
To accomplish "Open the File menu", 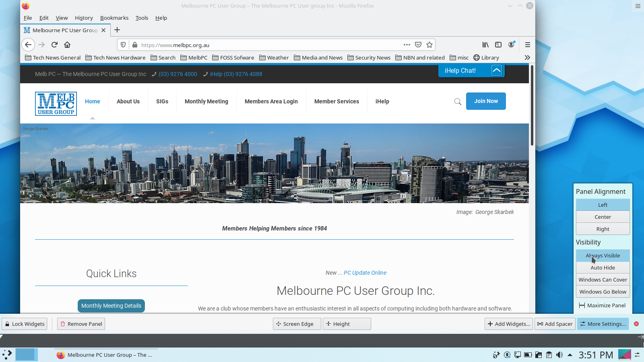I will 28,18.
